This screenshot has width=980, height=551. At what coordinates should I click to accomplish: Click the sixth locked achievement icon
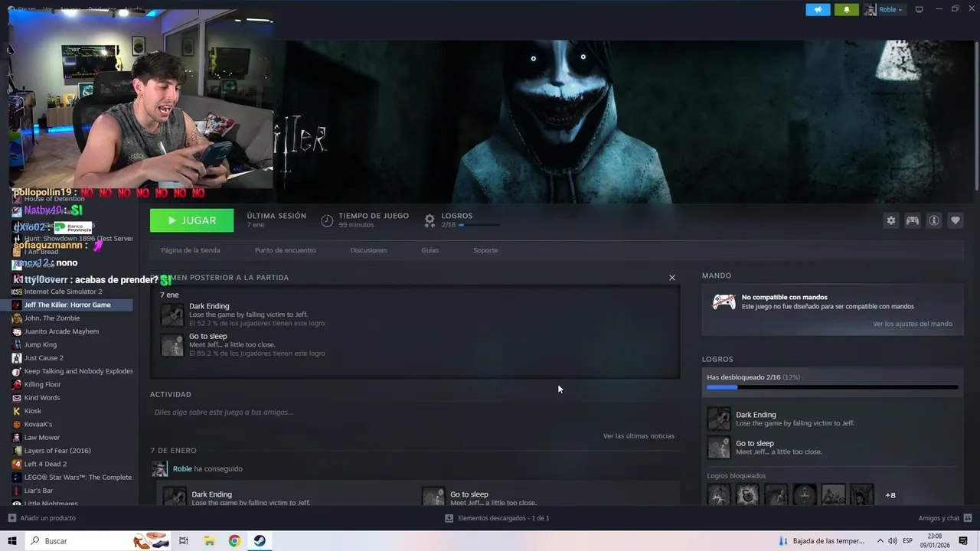[x=861, y=495]
